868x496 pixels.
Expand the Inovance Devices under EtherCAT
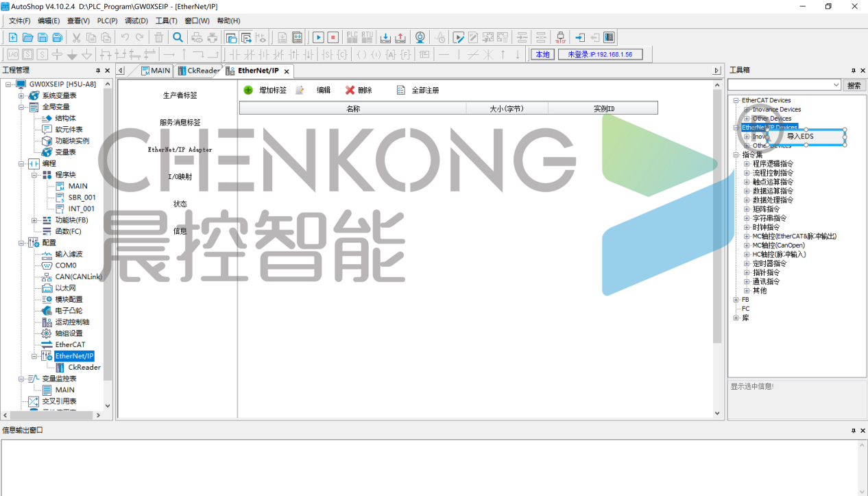pos(747,109)
